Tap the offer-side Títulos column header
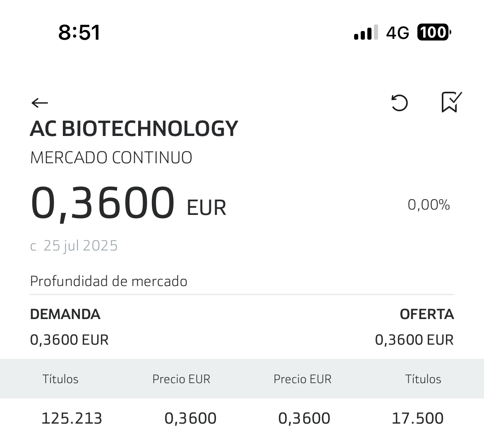This screenshot has width=484, height=448. pos(423,379)
